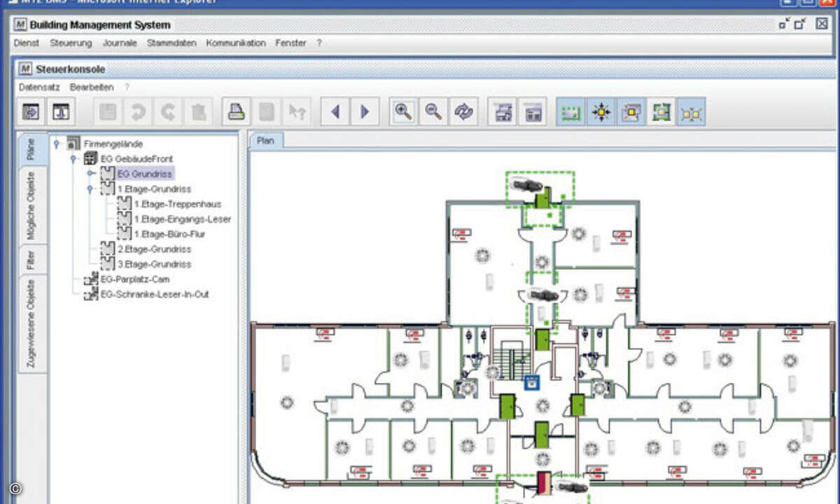Click the layout icon right of refresh
The height and width of the screenshot is (504, 840).
pyautogui.click(x=502, y=111)
